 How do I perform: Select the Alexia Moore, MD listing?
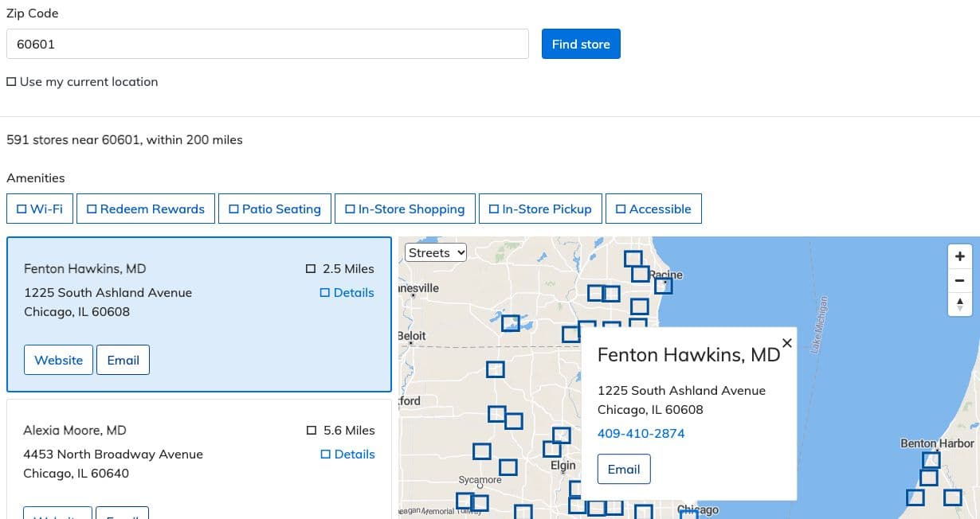tap(199, 459)
